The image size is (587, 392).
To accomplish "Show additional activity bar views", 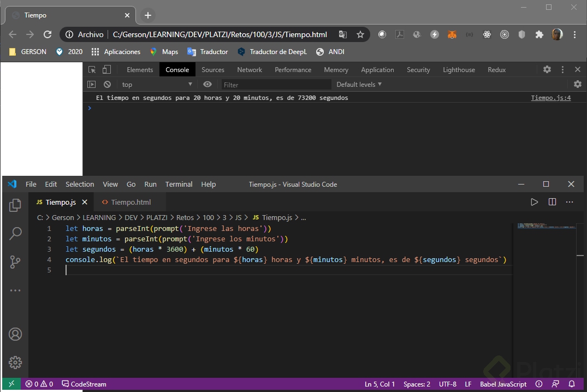I will [x=15, y=290].
